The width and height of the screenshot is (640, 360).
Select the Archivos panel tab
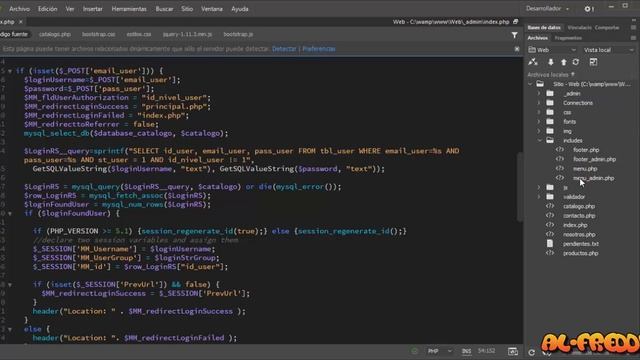(x=537, y=38)
